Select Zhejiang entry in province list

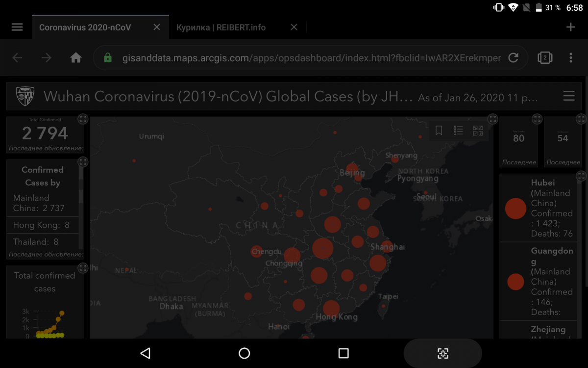(x=539, y=330)
